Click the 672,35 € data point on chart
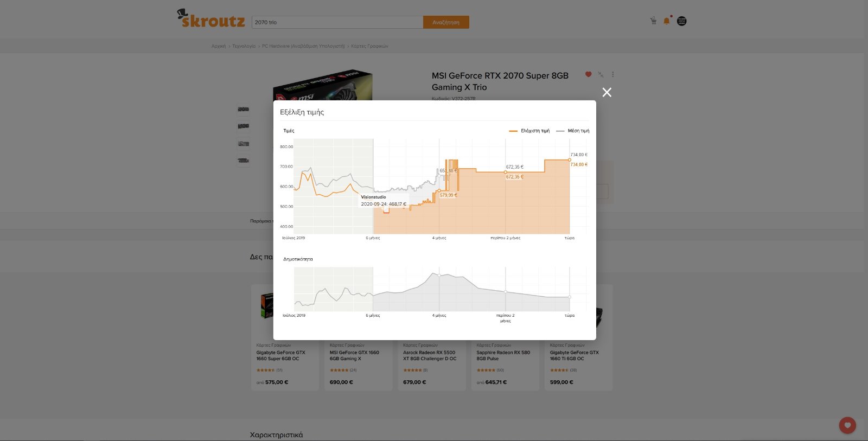 (506, 172)
